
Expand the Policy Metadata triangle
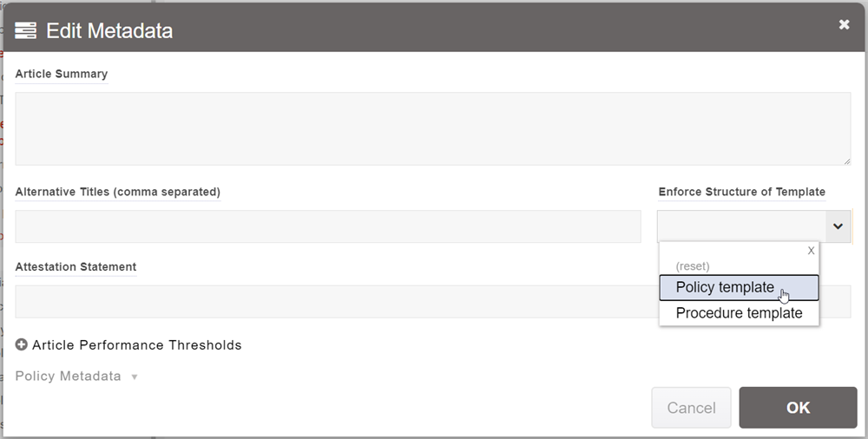(134, 377)
